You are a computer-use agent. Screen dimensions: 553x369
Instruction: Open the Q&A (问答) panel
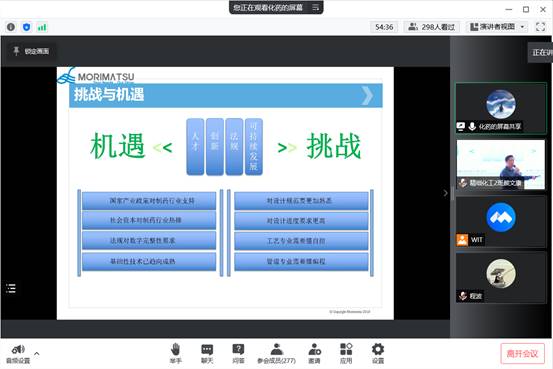pyautogui.click(x=238, y=353)
